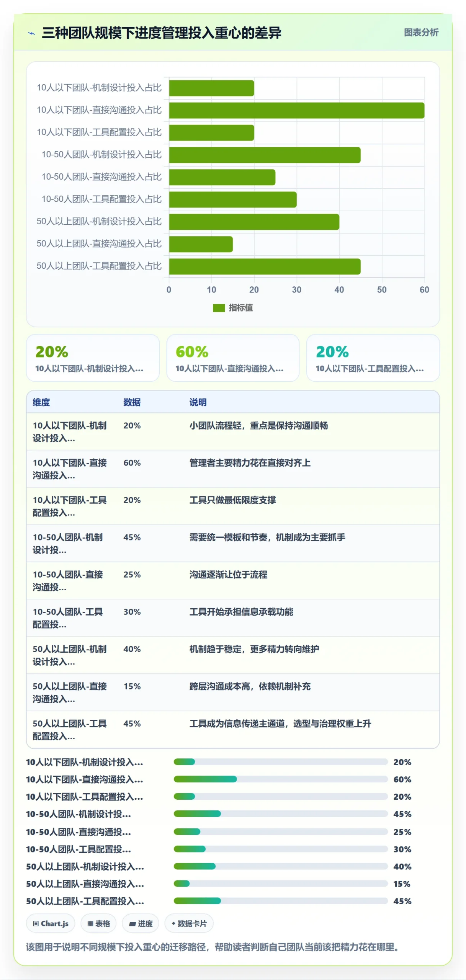Click the axis label 50人以上团队-工具配置投入占比

coord(99,266)
